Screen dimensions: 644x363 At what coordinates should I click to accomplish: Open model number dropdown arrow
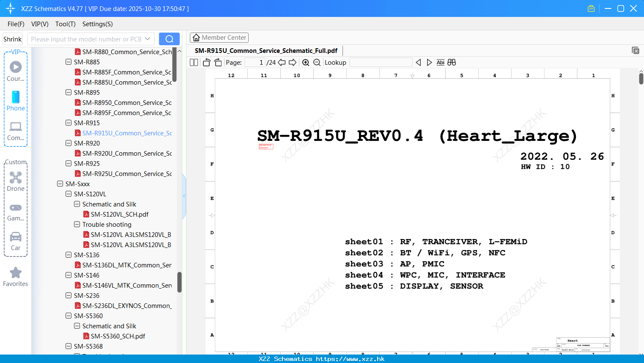[148, 39]
